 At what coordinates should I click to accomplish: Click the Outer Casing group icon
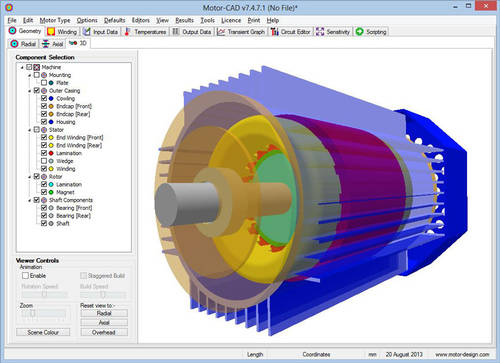44,91
